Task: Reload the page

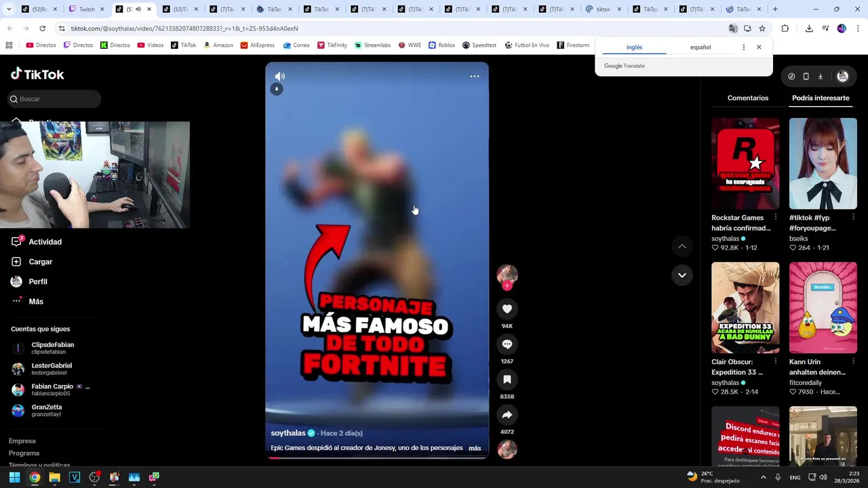Action: pos(42,28)
